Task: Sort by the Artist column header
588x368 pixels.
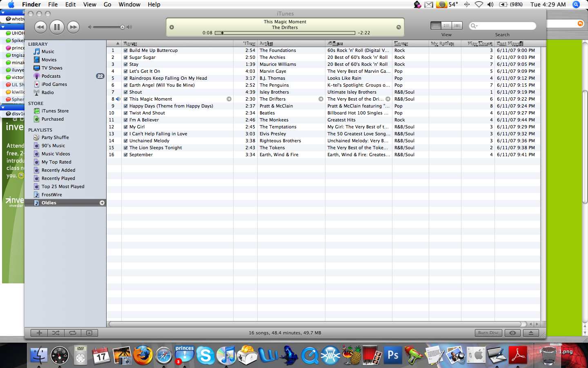Action: pyautogui.click(x=291, y=43)
